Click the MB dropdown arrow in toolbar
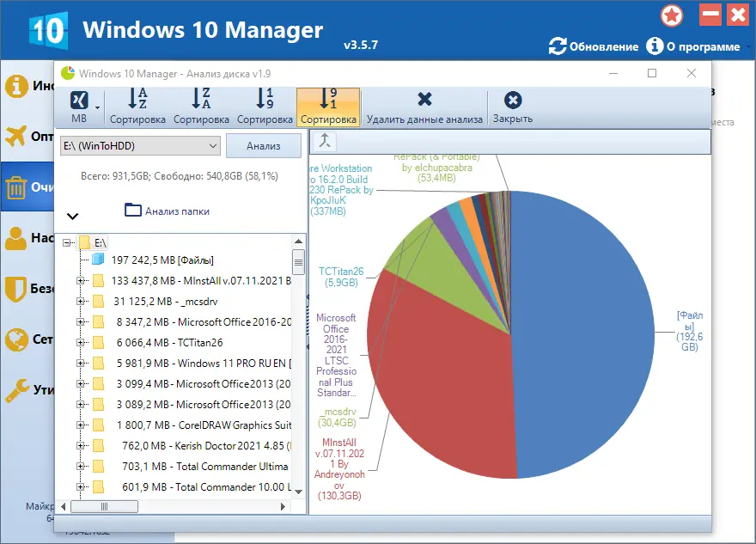This screenshot has width=756, height=544. pos(97,107)
